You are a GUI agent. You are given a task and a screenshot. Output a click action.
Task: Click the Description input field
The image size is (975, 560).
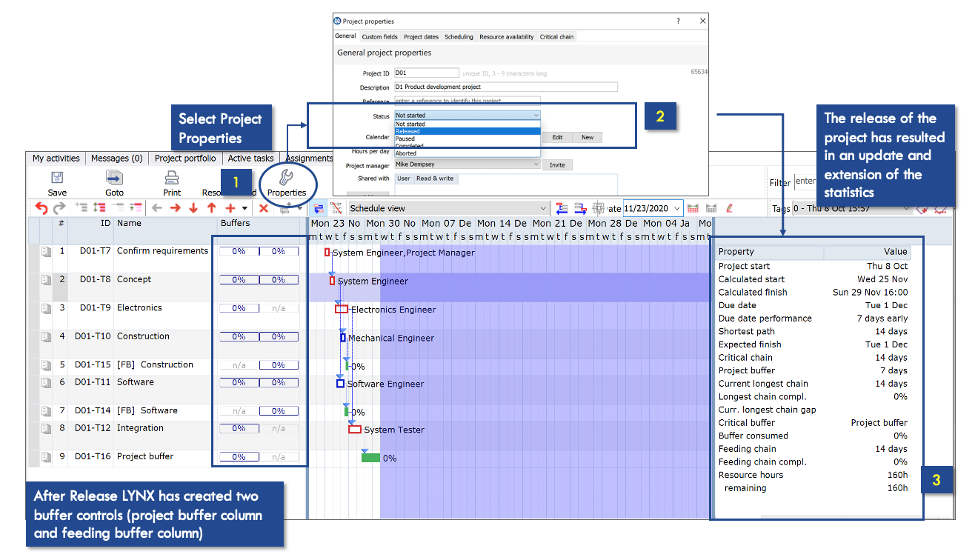click(505, 87)
